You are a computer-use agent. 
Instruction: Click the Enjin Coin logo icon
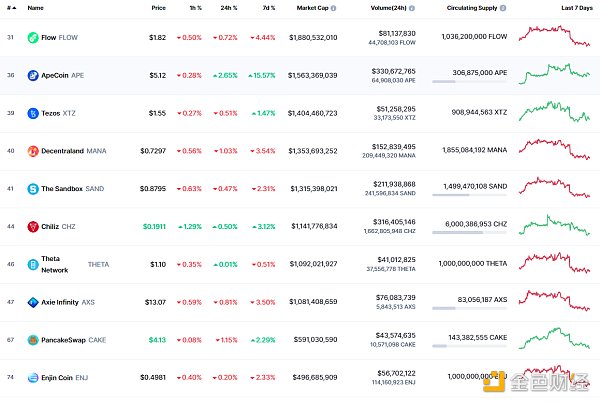click(33, 378)
